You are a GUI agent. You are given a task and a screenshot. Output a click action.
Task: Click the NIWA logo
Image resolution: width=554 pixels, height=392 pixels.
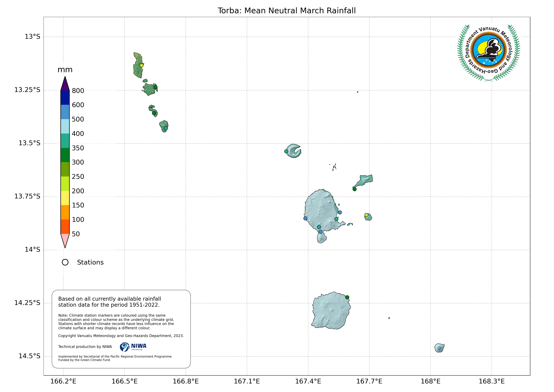(x=133, y=347)
